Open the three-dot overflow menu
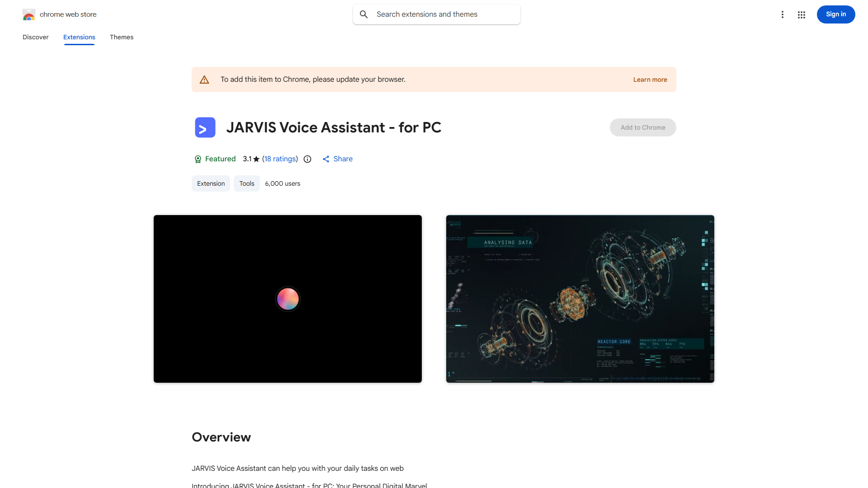This screenshot has height=488, width=868. click(x=783, y=14)
